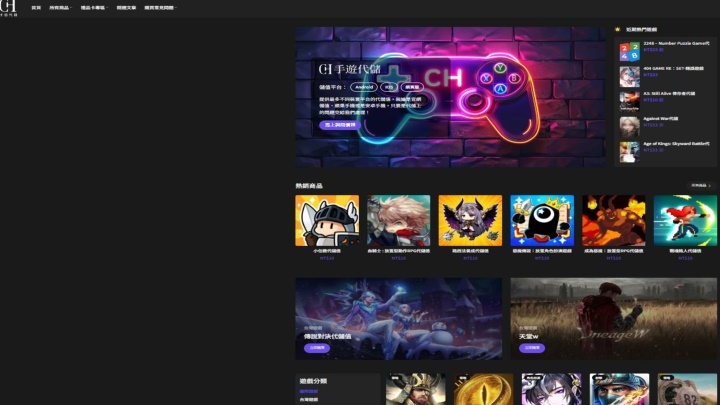Screen dimensions: 720x405
Task: Open the 404 GAME RE:SET title link
Action: pyautogui.click(x=673, y=68)
